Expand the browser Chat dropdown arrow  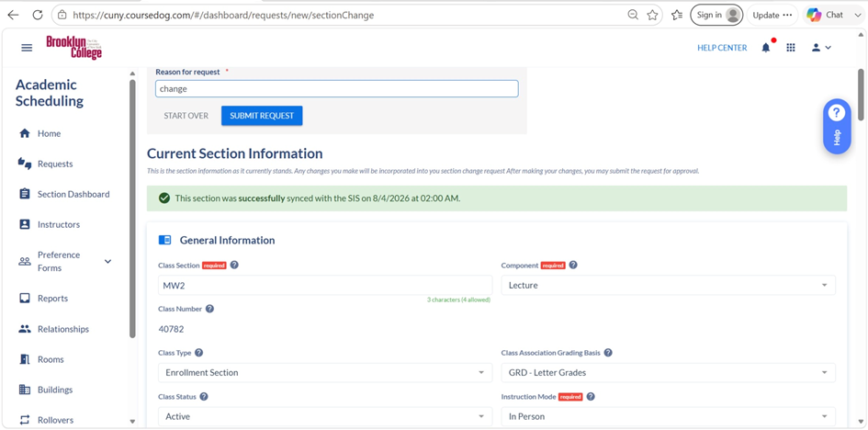858,15
